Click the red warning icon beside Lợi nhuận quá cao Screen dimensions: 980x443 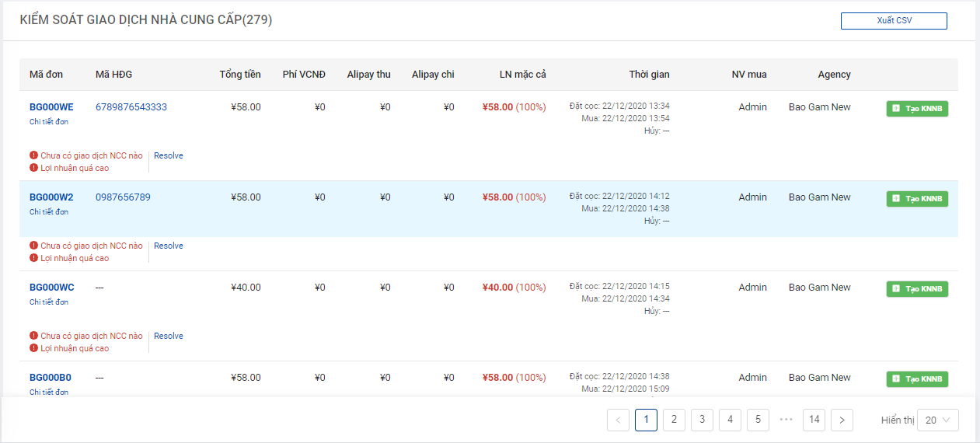[33, 168]
